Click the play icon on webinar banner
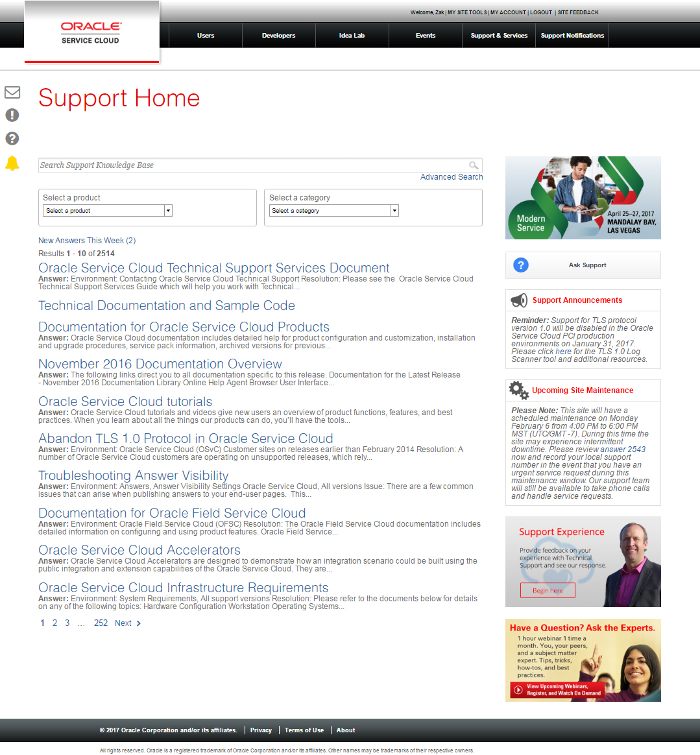Viewport: 700px width, 755px height. point(518,689)
